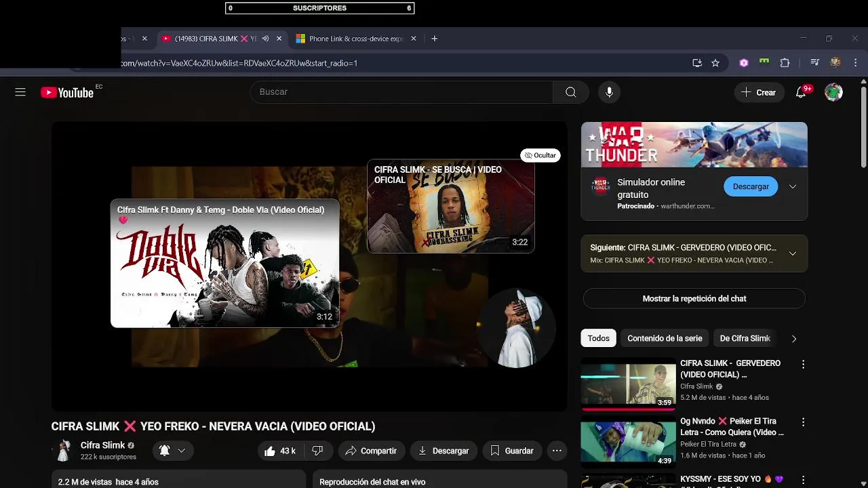Open options for KYSSMY video

803,480
